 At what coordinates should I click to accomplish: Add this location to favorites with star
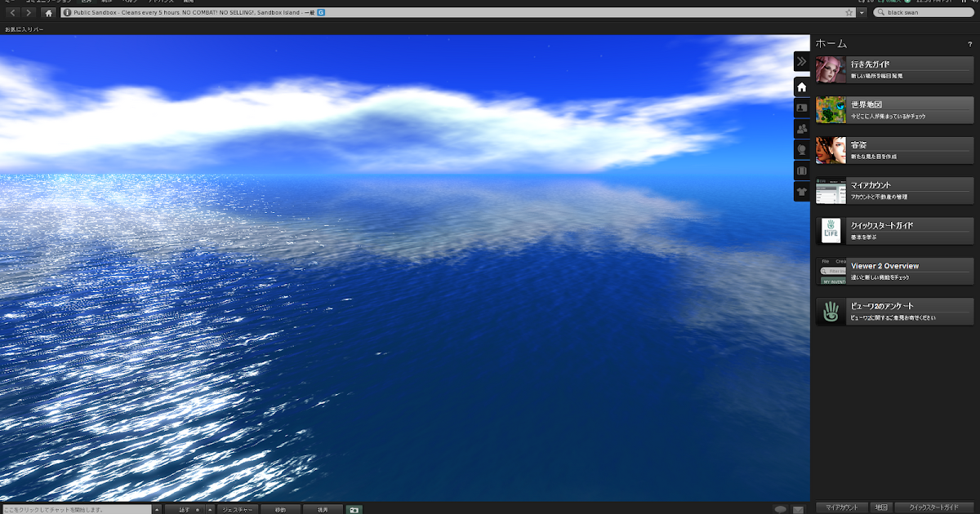[x=849, y=13]
